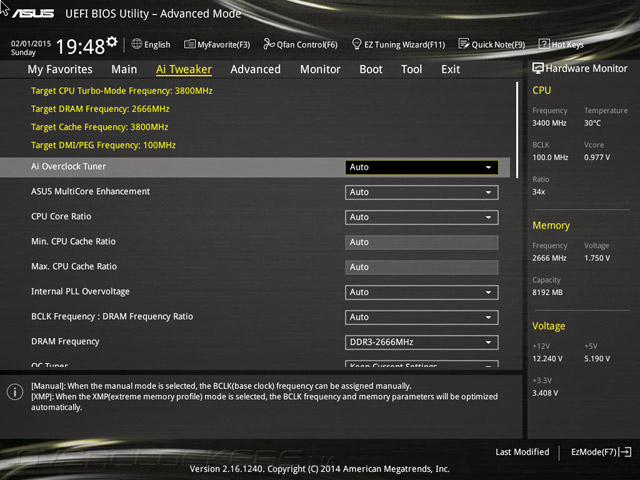Open the OC Tuner dropdown

click(422, 364)
